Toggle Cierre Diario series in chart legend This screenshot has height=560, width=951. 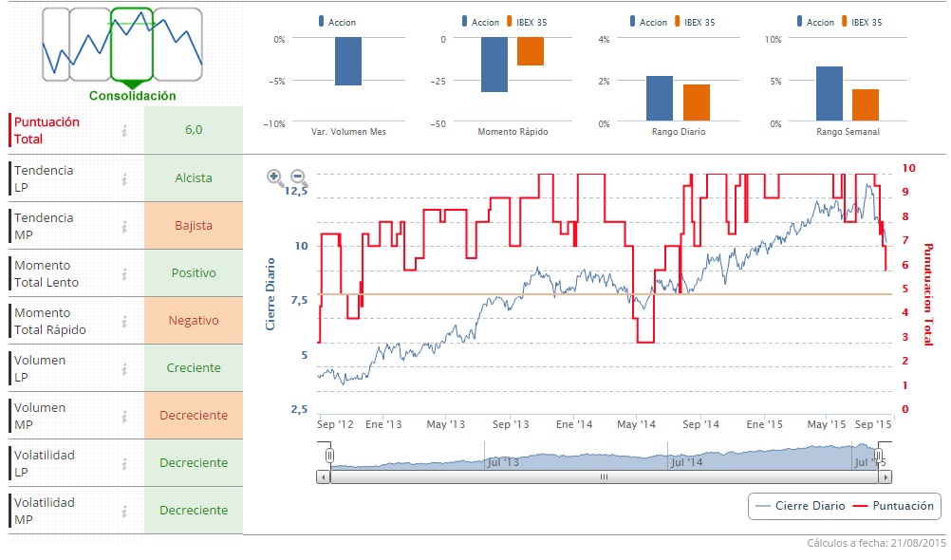click(x=801, y=506)
